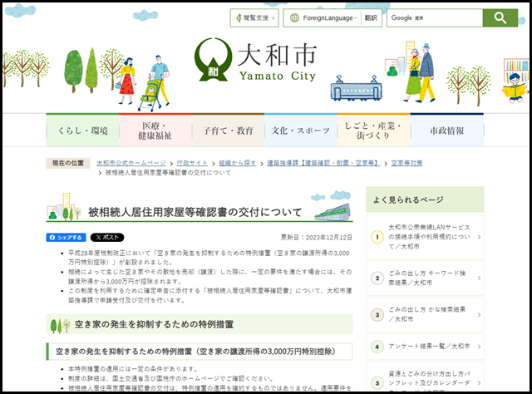Image resolution: width=532 pixels, height=394 pixels.
Task: Open the 子育て・教育 menu tab
Action: [x=228, y=131]
